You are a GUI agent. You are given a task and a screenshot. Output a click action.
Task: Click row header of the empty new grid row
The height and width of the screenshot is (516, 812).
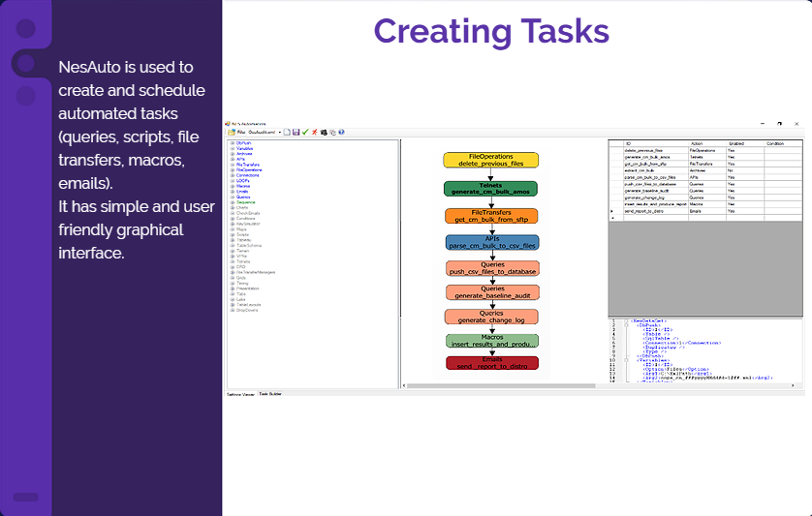pos(615,218)
